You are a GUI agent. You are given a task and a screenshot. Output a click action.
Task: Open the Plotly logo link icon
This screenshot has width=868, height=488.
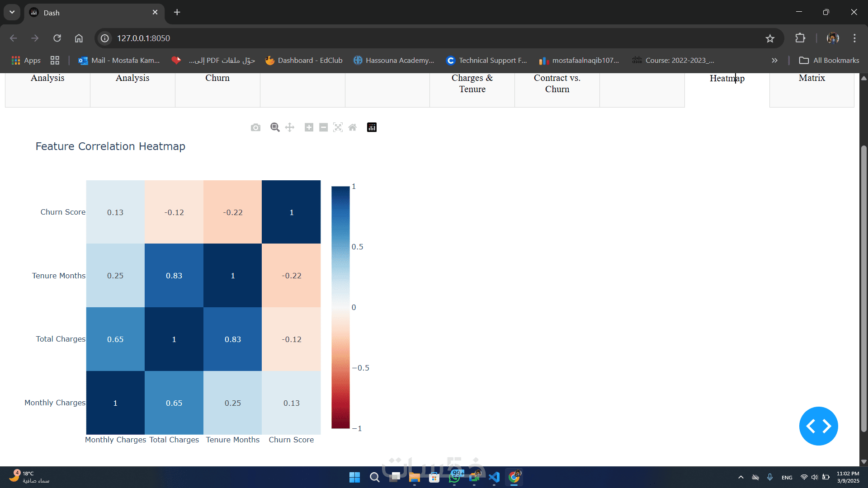tap(372, 127)
